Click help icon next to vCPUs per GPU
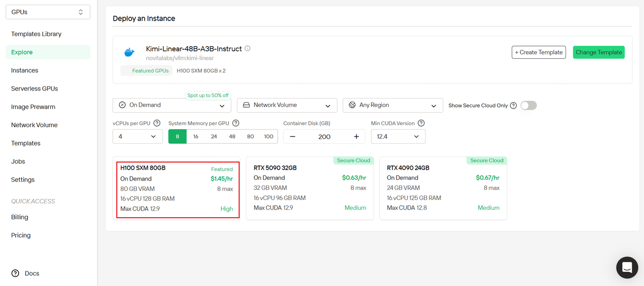Image resolution: width=644 pixels, height=286 pixels. [157, 123]
